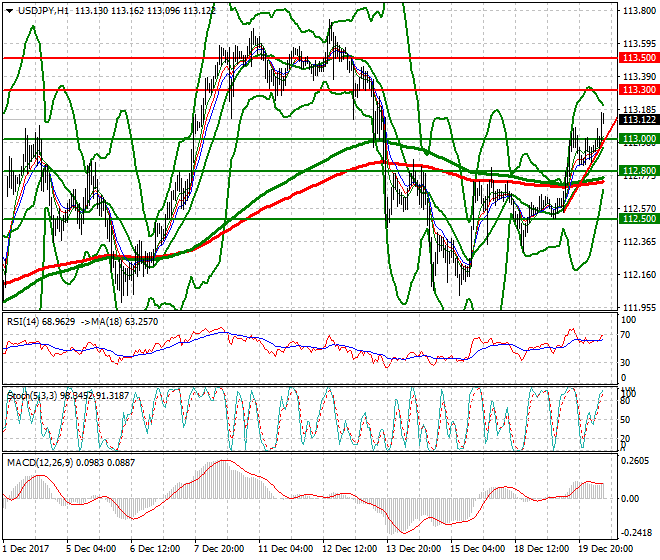Screen dimensions: 660x560
Task: Select the green 112.500 price level tag
Action: (637, 218)
